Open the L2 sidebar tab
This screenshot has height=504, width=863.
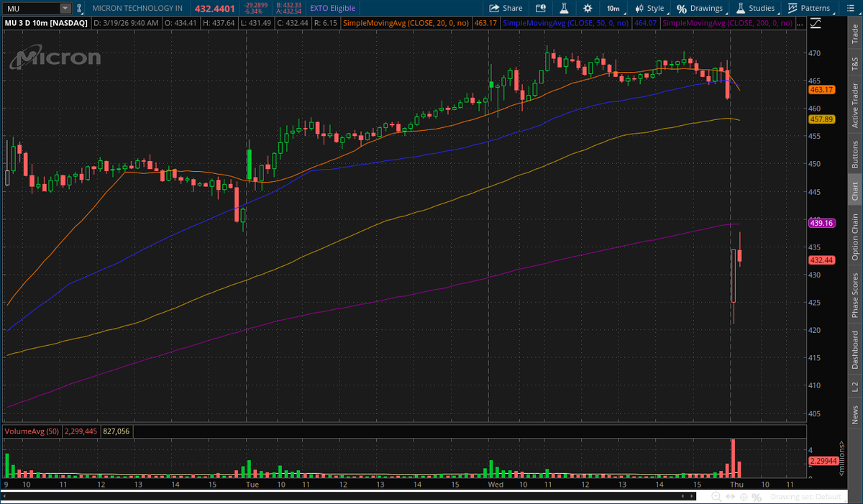854,387
